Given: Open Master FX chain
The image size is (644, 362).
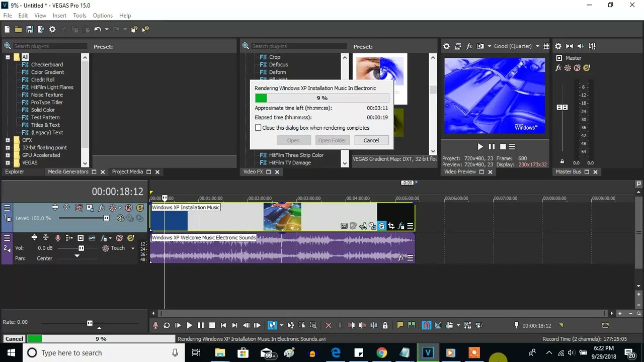Looking at the screenshot, I should pos(558,68).
